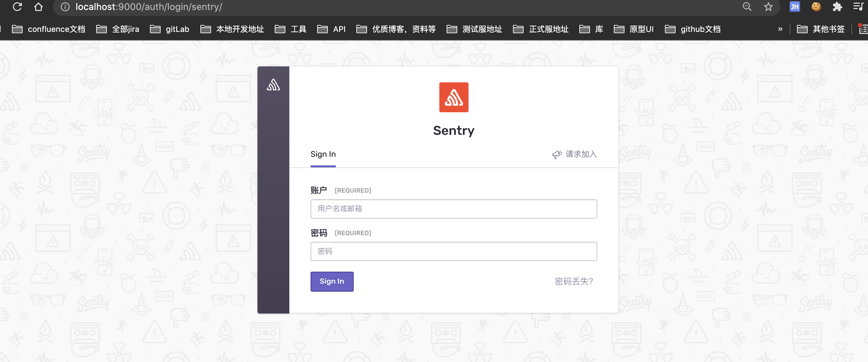Open the 请求加入 tab link
This screenshot has height=362, width=868.
click(x=574, y=154)
